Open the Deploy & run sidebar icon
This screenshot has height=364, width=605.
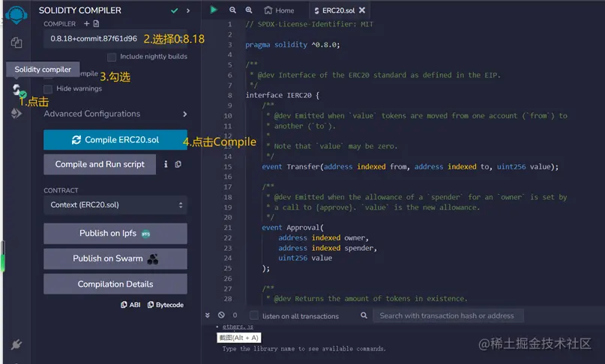[16, 113]
